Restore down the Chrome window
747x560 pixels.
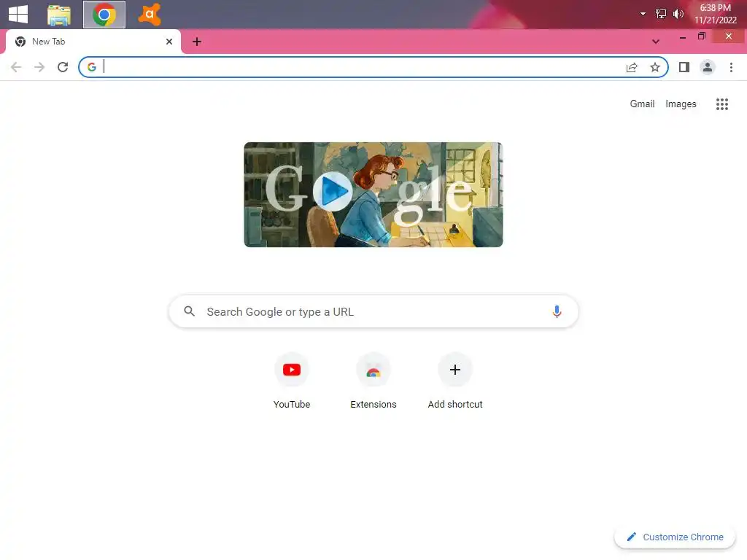click(x=702, y=36)
